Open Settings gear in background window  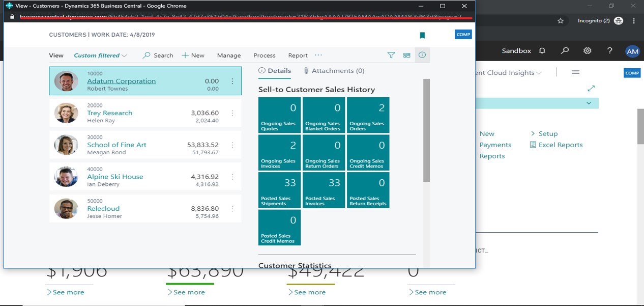tap(588, 51)
